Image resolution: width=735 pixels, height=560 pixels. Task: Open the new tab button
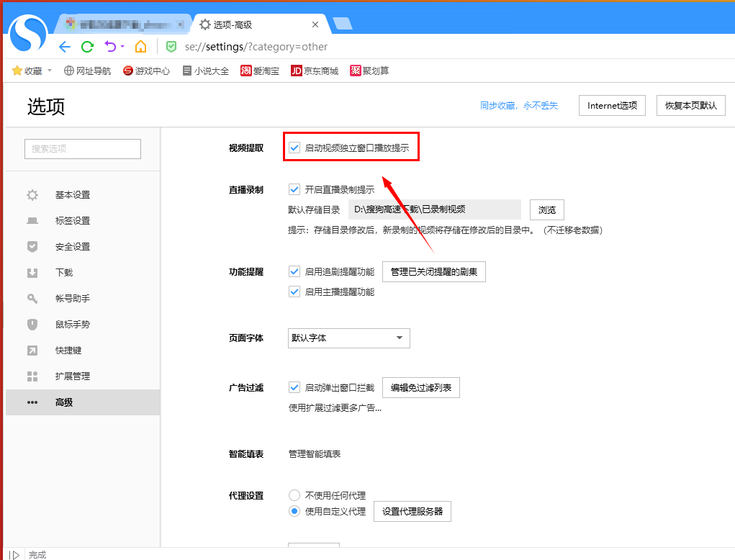(343, 24)
